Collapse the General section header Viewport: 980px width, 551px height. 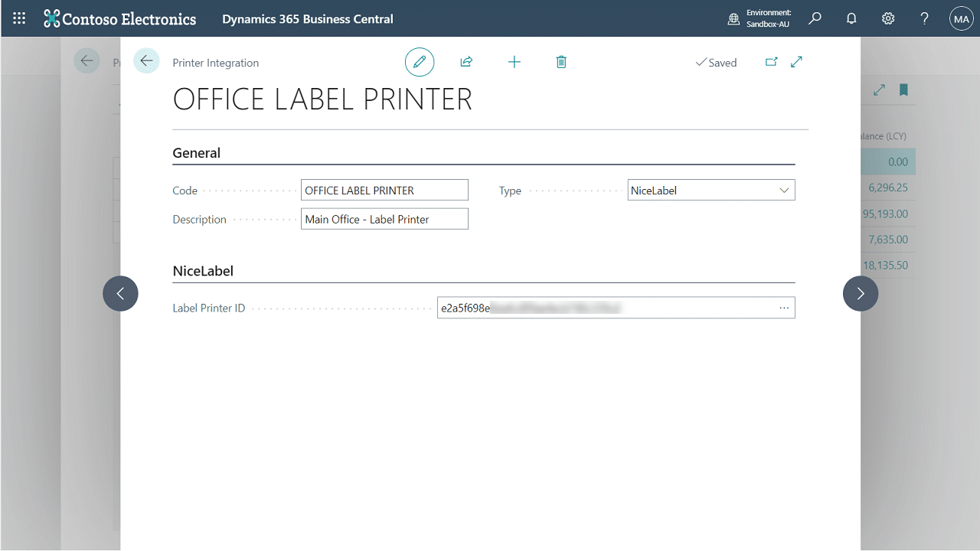(197, 153)
